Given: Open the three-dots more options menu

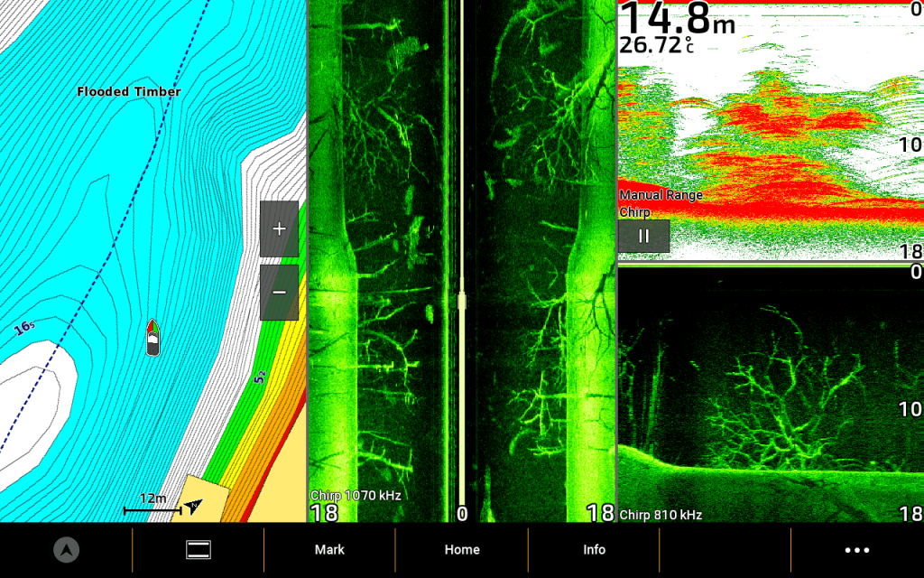Looking at the screenshot, I should [x=856, y=550].
